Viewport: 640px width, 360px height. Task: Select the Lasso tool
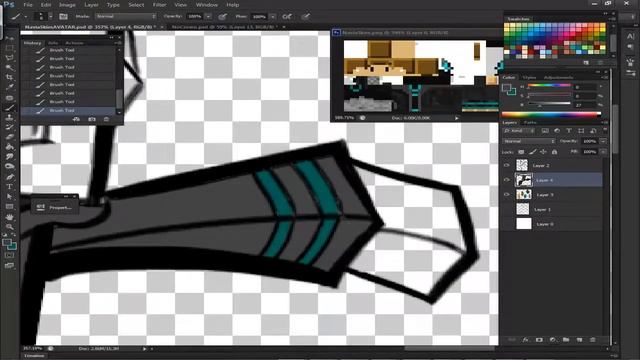point(10,58)
